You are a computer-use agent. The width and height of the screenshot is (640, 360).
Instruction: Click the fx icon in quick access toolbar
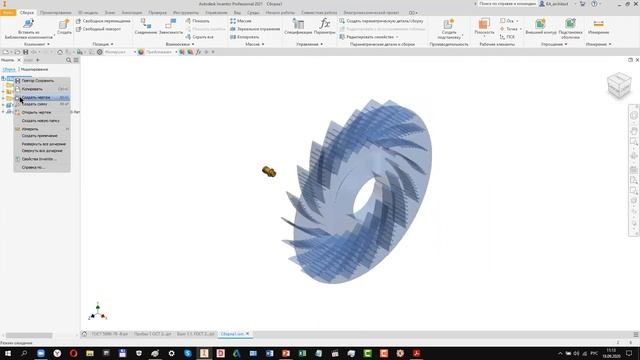pos(198,52)
